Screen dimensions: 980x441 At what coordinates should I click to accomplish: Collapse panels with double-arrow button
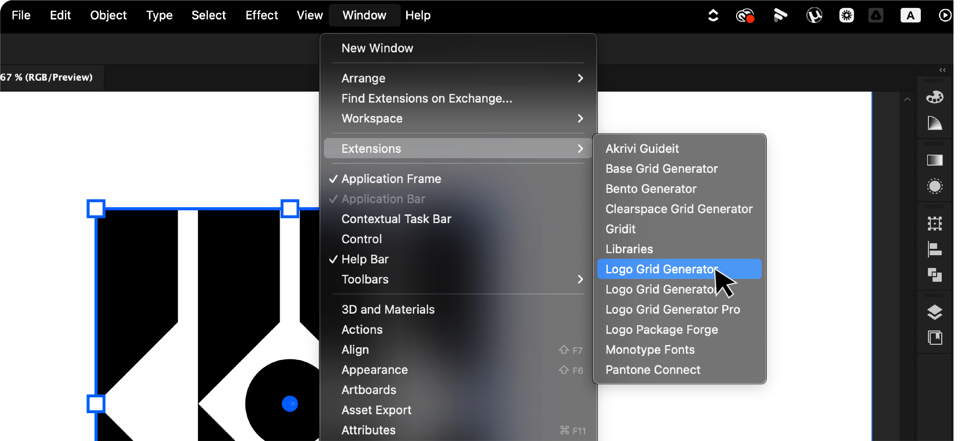point(942,70)
